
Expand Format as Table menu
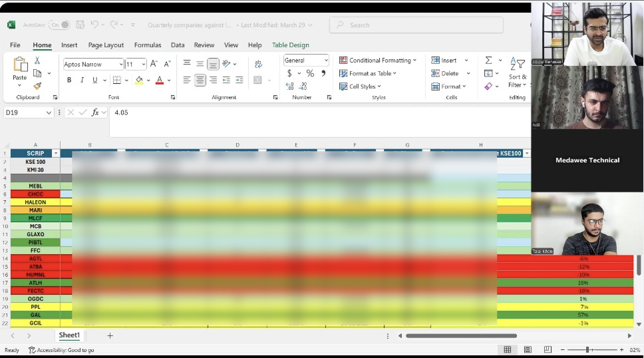point(368,73)
